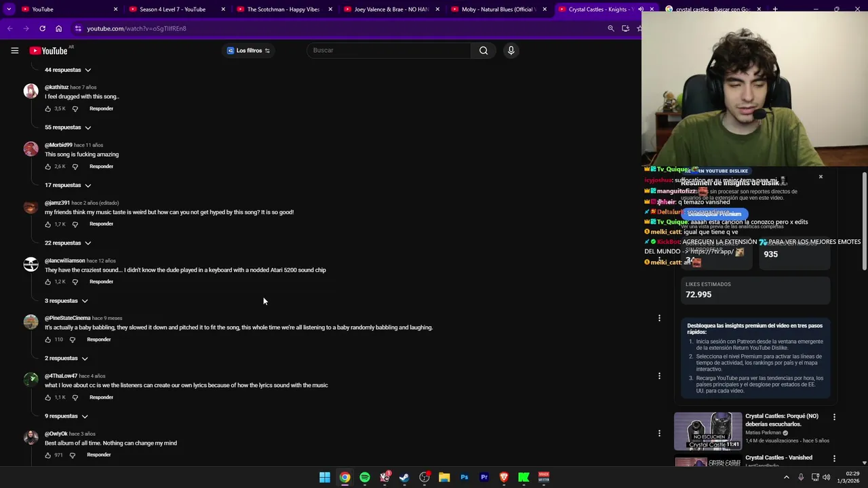Image resolution: width=868 pixels, height=488 pixels.
Task: Reply to the @kathituz comment
Action: [x=101, y=108]
